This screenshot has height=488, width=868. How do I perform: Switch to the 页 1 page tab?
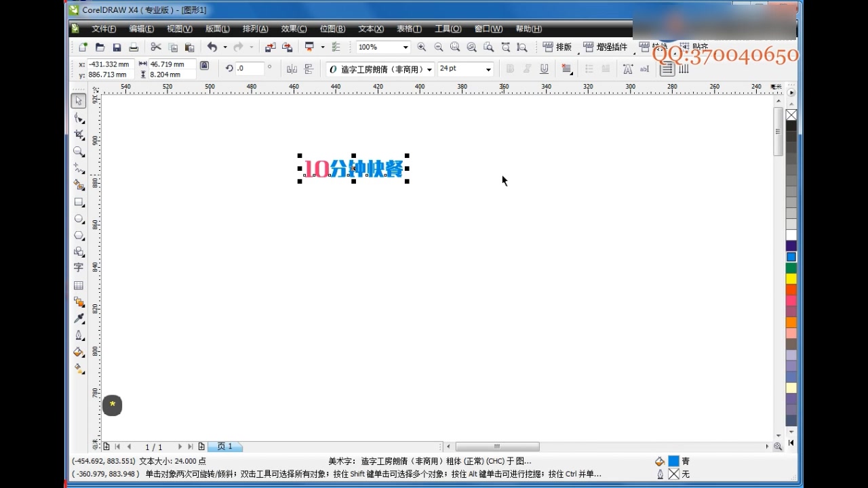point(225,447)
